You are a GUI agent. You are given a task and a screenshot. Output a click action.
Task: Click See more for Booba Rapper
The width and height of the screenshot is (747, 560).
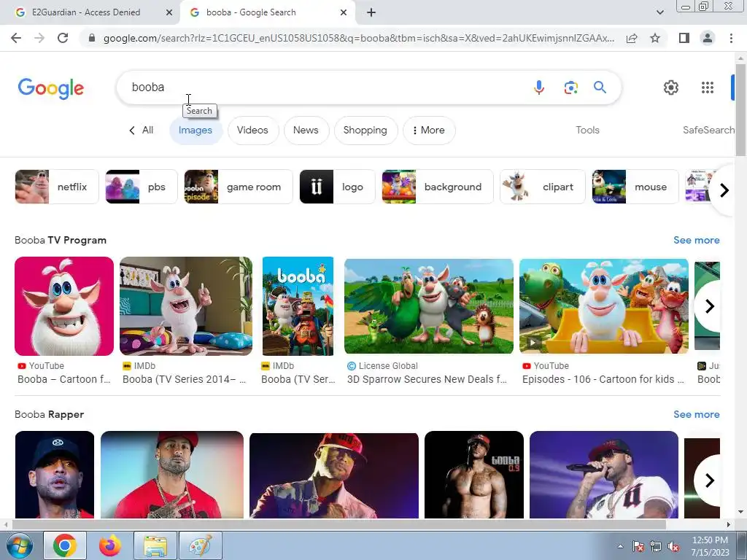696,414
